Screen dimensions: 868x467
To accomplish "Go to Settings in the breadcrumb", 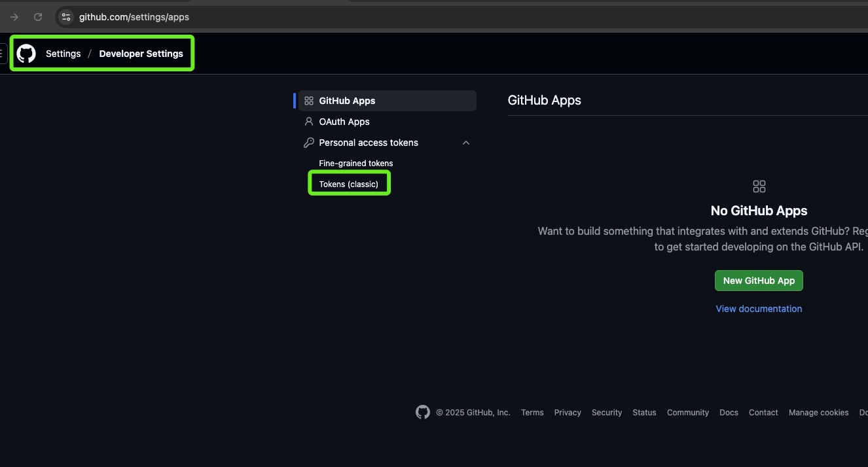I will click(x=63, y=54).
